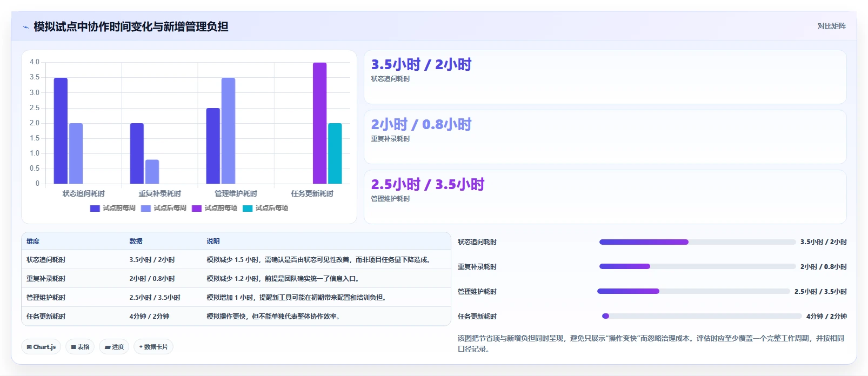This screenshot has height=376, width=868.
Task: Click the purple 4.0 bar for 任务更新耗时
Action: pos(319,123)
